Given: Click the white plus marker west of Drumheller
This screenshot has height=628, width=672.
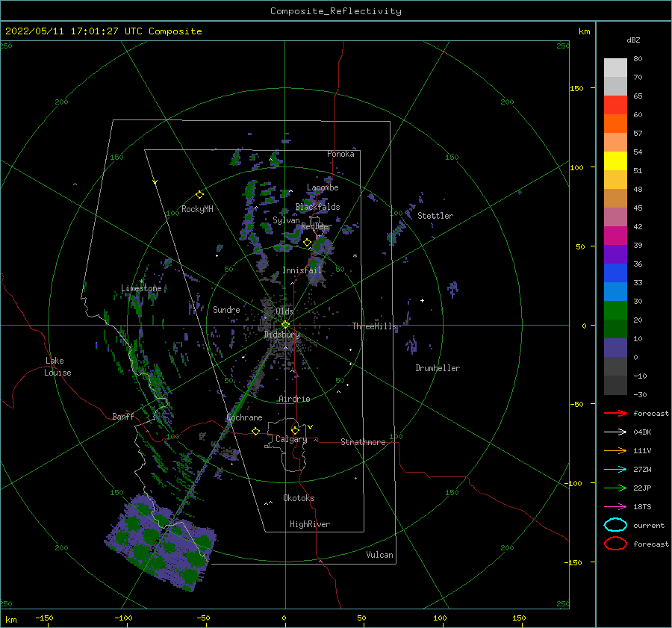Looking at the screenshot, I should coord(422,300).
